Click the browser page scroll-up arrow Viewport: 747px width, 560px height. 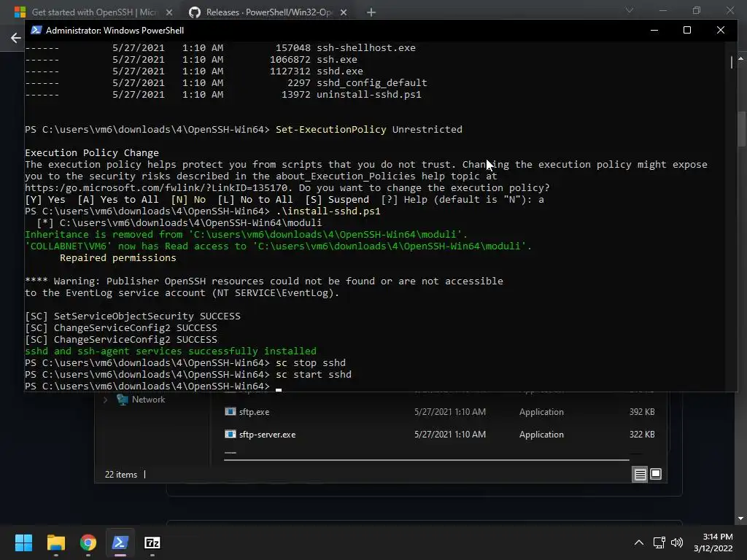coord(740,58)
